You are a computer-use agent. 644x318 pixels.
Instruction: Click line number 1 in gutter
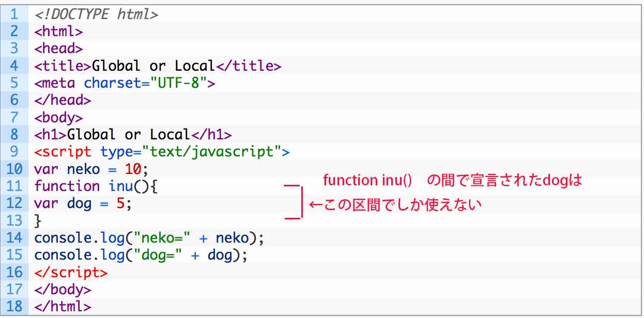point(14,14)
